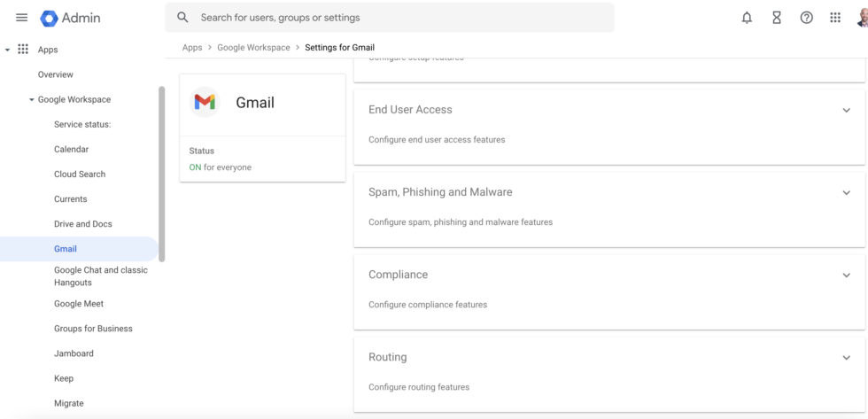Click the End User Access heading
Screen dimensions: 868x419
tap(410, 110)
